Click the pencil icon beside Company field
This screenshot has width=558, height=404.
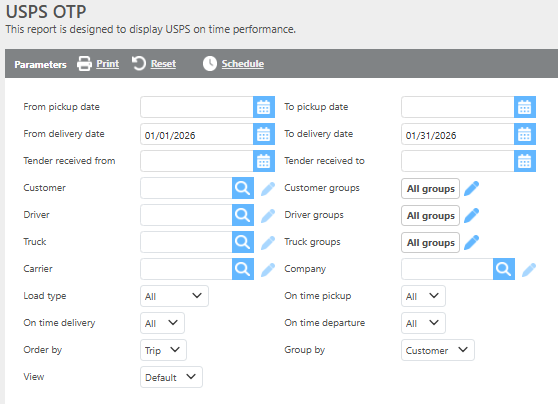point(529,270)
